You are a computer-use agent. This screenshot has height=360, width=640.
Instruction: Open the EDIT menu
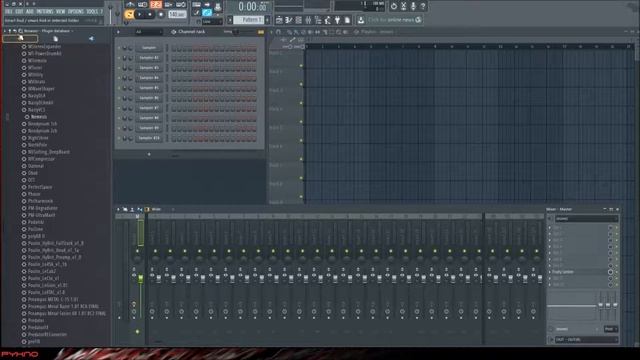point(19,12)
